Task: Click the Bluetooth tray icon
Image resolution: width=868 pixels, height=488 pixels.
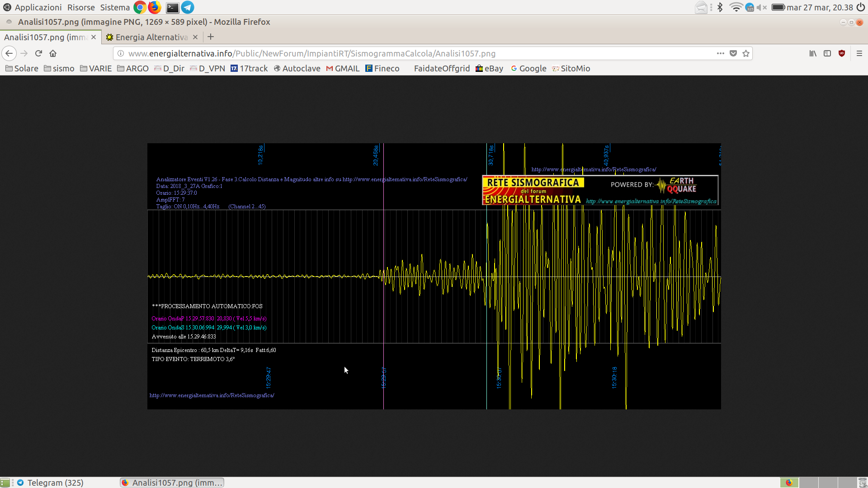Action: coord(720,7)
